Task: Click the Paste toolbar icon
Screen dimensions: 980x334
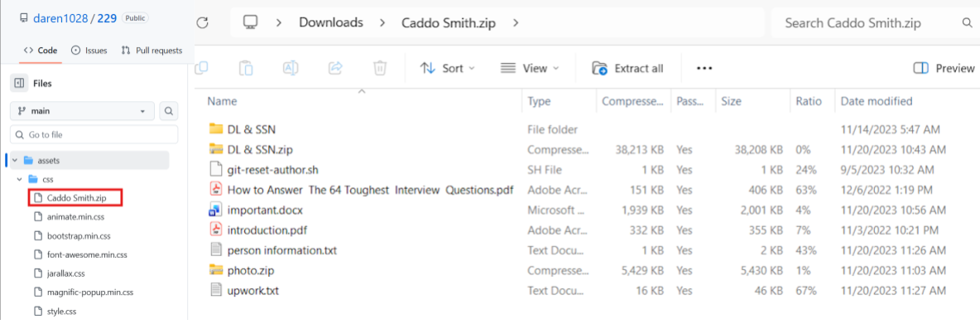Action: [x=246, y=68]
